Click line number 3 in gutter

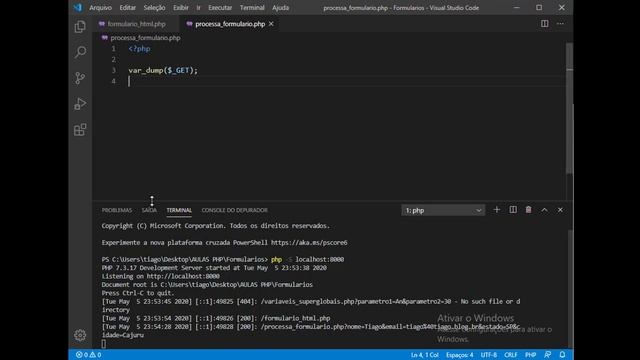pyautogui.click(x=113, y=70)
